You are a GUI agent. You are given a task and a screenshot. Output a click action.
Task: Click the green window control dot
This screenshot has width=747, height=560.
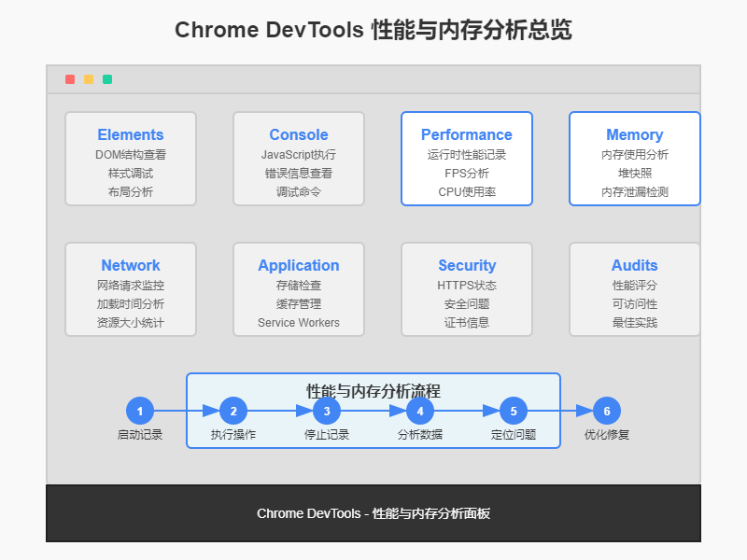click(107, 79)
